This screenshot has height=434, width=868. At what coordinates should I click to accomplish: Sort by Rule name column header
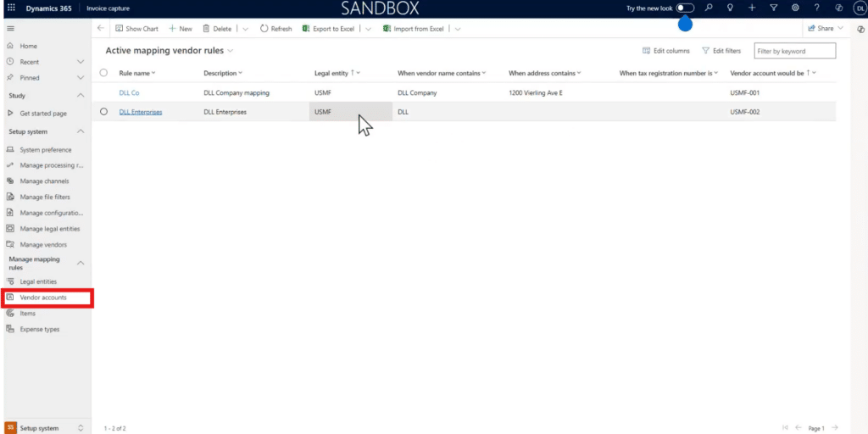point(137,73)
